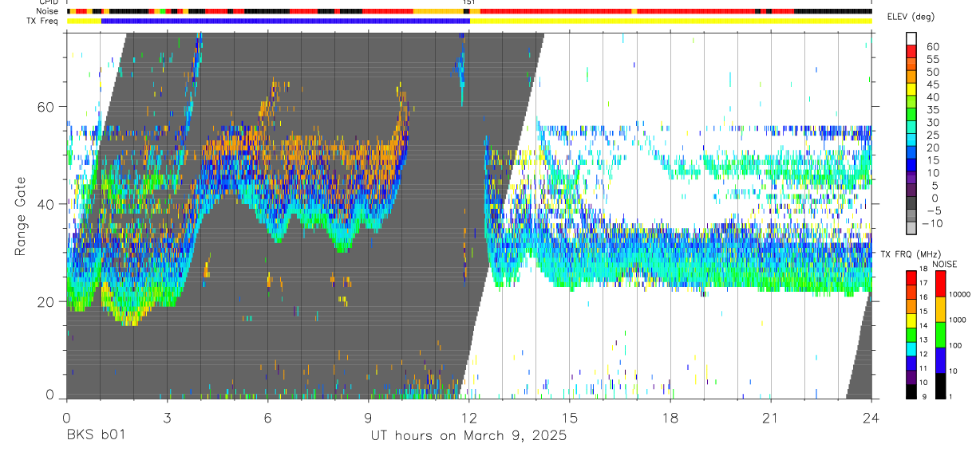Click the x-axis tick label '3'
Viewport: 980px width, 452px height.
(167, 417)
